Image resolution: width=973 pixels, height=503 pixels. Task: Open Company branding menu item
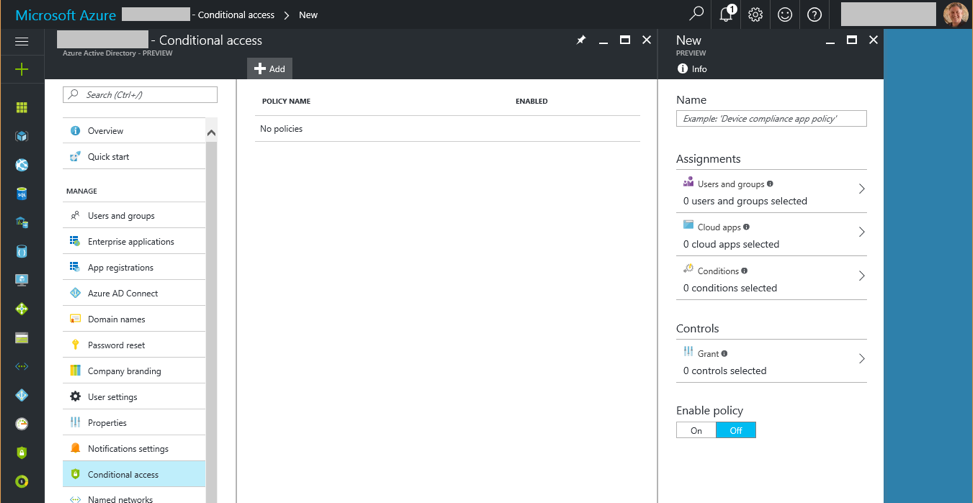[134, 372]
